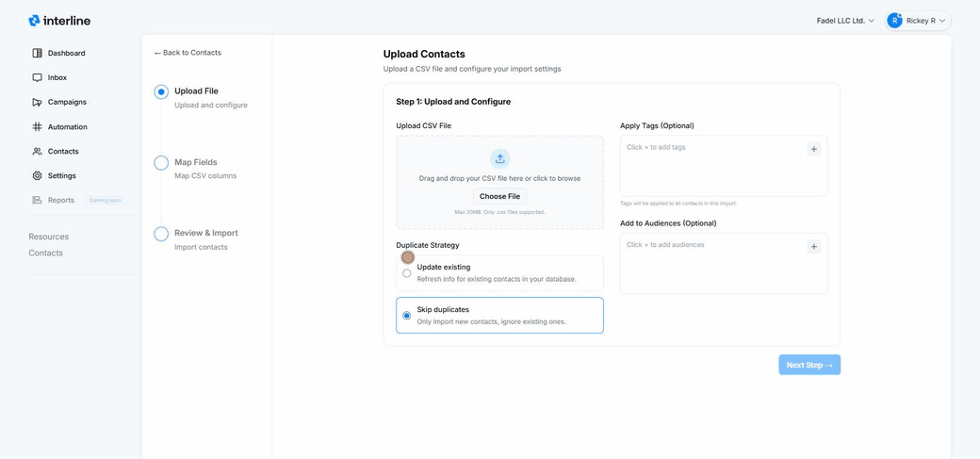The width and height of the screenshot is (980, 459).
Task: Go Back to Contacts
Action: [x=188, y=53]
